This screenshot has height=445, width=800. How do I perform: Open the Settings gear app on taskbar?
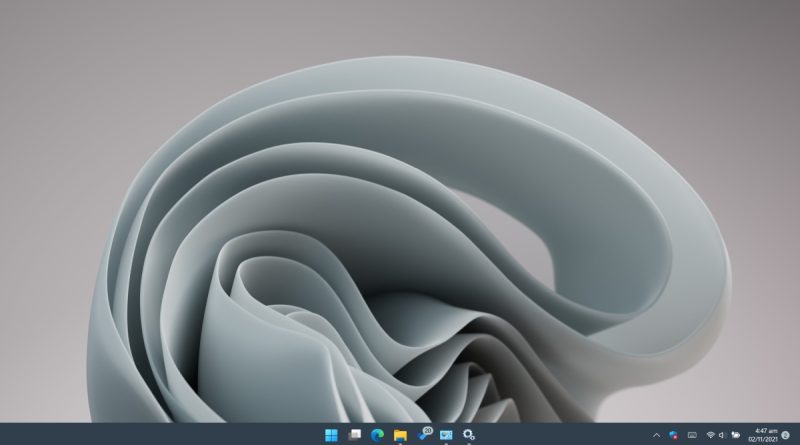pos(469,435)
